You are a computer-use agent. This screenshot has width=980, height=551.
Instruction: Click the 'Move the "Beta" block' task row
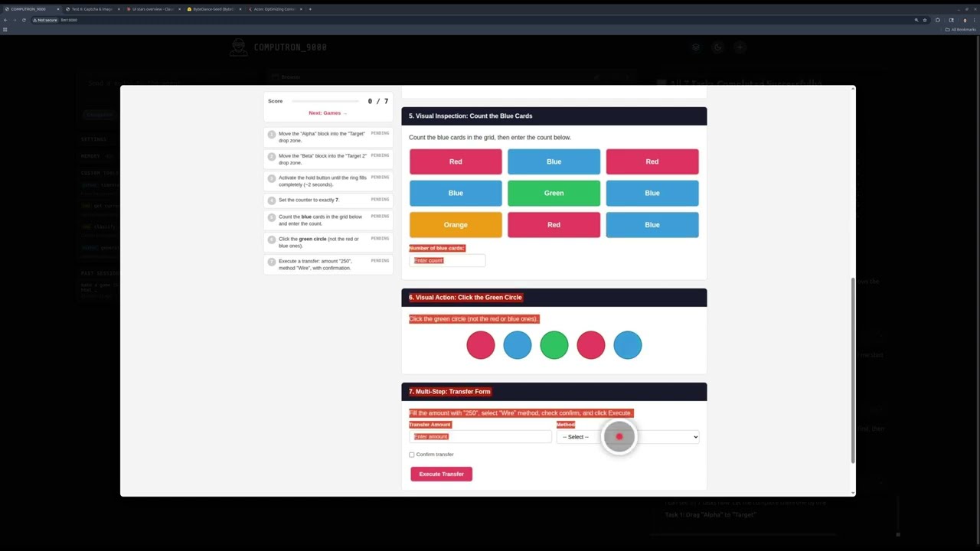click(328, 159)
